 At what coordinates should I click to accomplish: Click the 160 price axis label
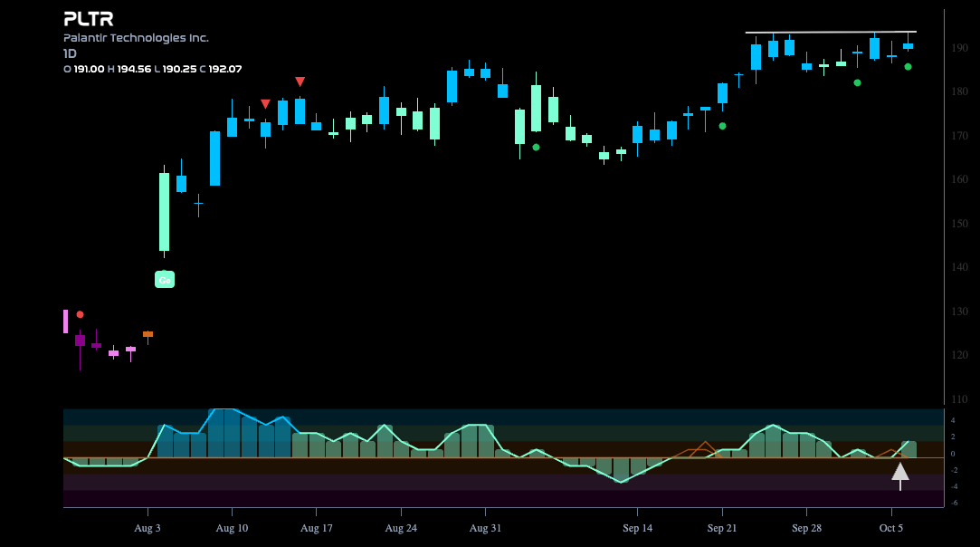click(959, 179)
